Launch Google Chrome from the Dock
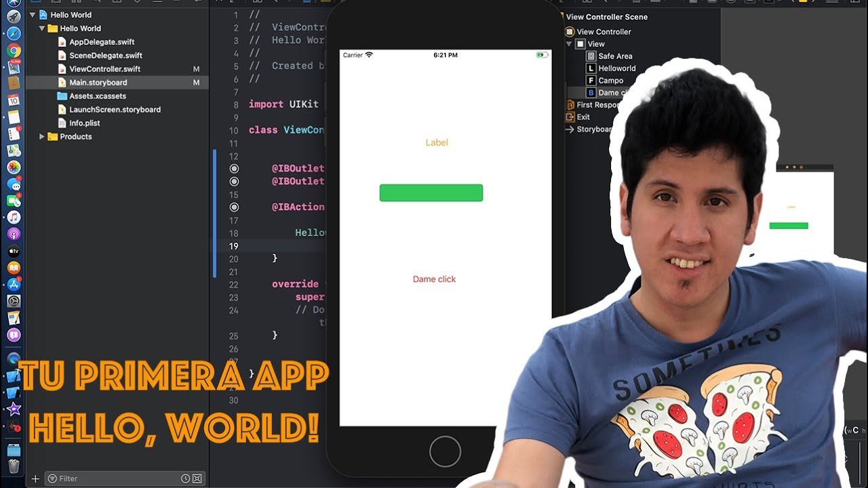The image size is (868, 488). pyautogui.click(x=14, y=51)
